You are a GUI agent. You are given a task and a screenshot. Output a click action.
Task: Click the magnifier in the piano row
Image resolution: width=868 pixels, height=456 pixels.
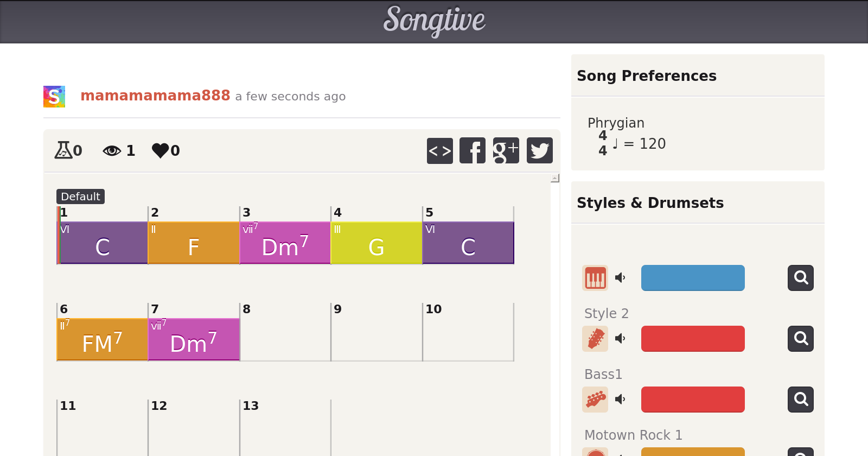[x=801, y=278]
